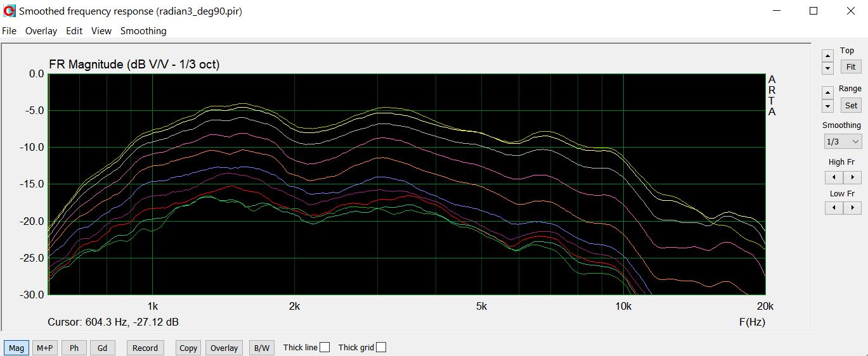Increase Range with up arrow
This screenshot has width=868, height=356.
[827, 92]
